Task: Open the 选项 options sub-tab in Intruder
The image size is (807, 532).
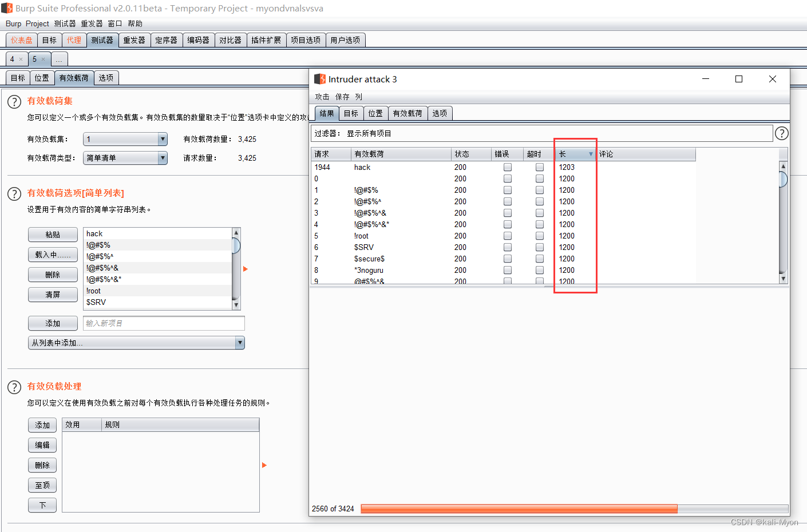Action: pos(106,78)
